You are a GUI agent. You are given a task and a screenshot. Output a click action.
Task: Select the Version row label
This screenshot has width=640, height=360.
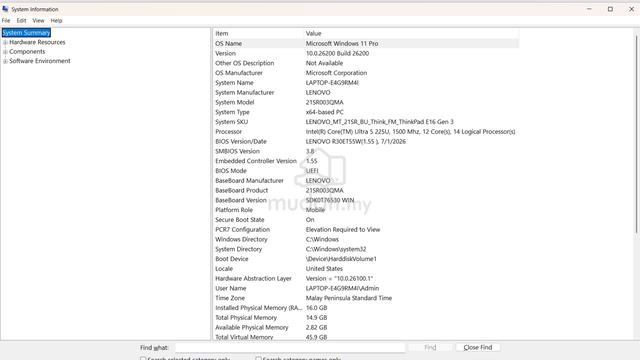click(x=225, y=53)
